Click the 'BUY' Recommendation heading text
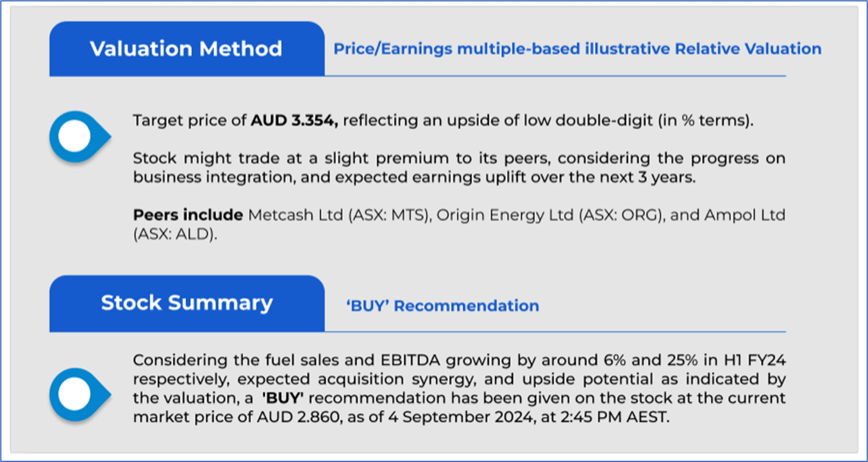868x462 pixels. point(442,306)
